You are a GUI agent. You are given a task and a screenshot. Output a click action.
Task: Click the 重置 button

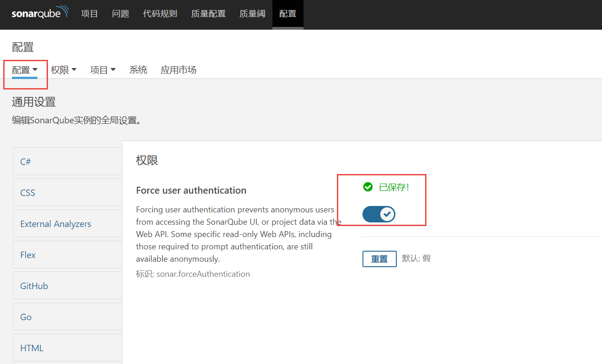pyautogui.click(x=379, y=259)
